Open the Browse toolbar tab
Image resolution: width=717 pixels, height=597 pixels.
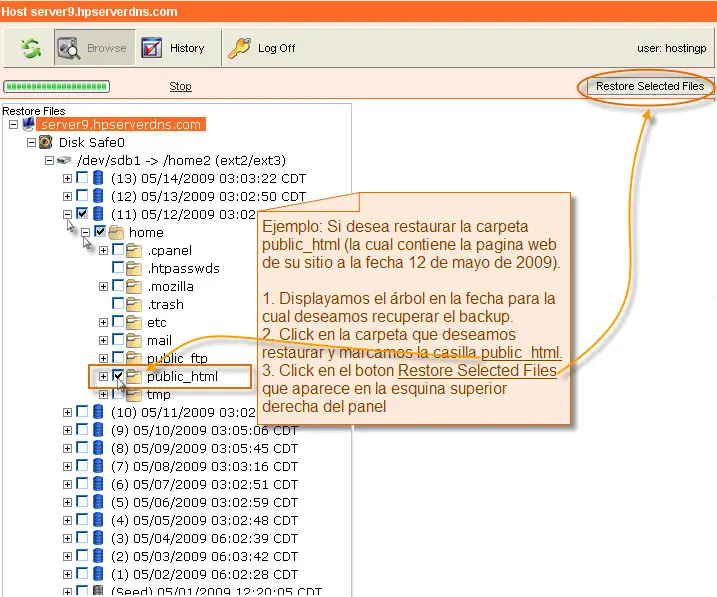click(x=95, y=48)
